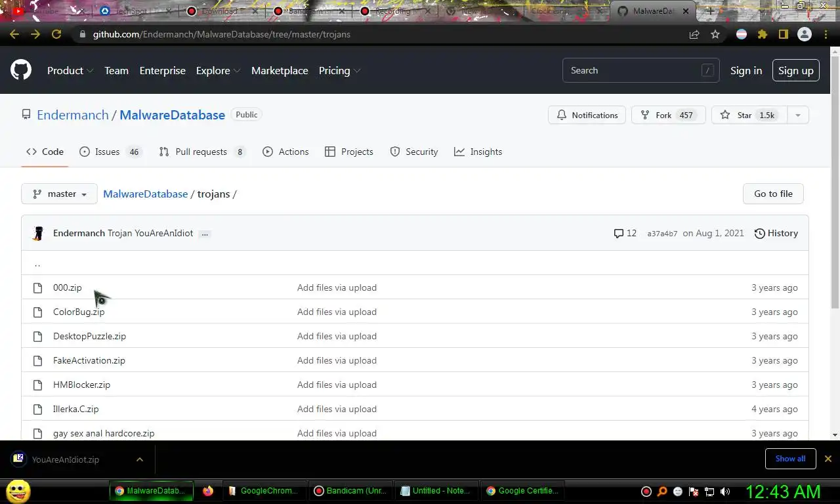Open the Star list dropdown arrow
Image resolution: width=840 pixels, height=504 pixels.
798,115
